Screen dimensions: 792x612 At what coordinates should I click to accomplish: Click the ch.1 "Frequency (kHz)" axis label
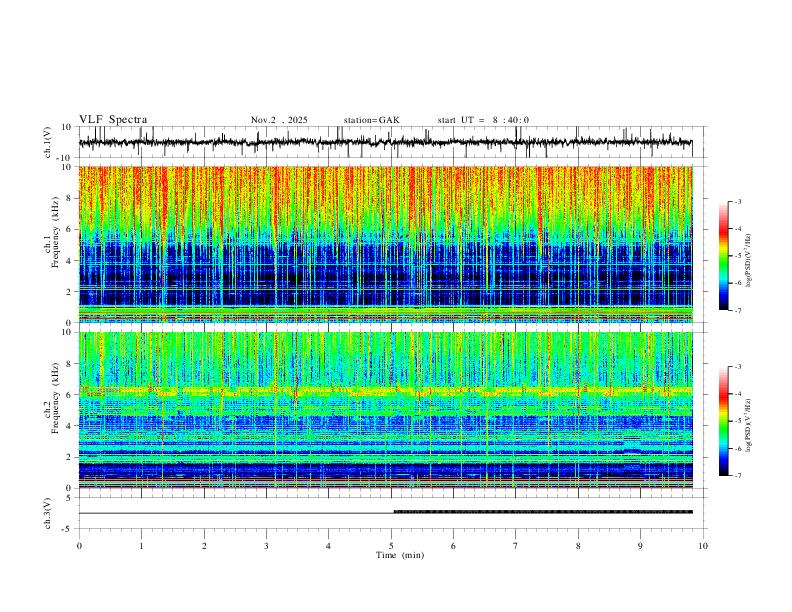tap(55, 232)
